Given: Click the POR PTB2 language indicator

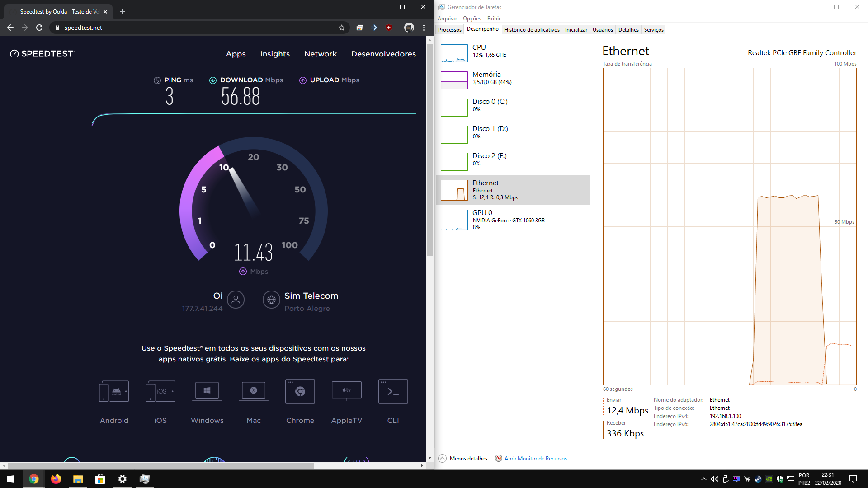Looking at the screenshot, I should tap(804, 479).
